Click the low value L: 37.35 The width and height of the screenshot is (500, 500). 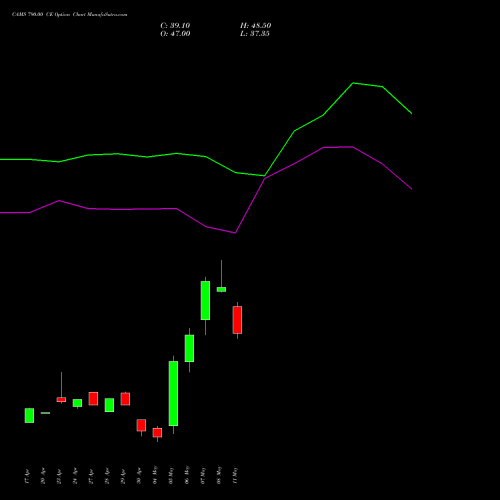point(255,34)
